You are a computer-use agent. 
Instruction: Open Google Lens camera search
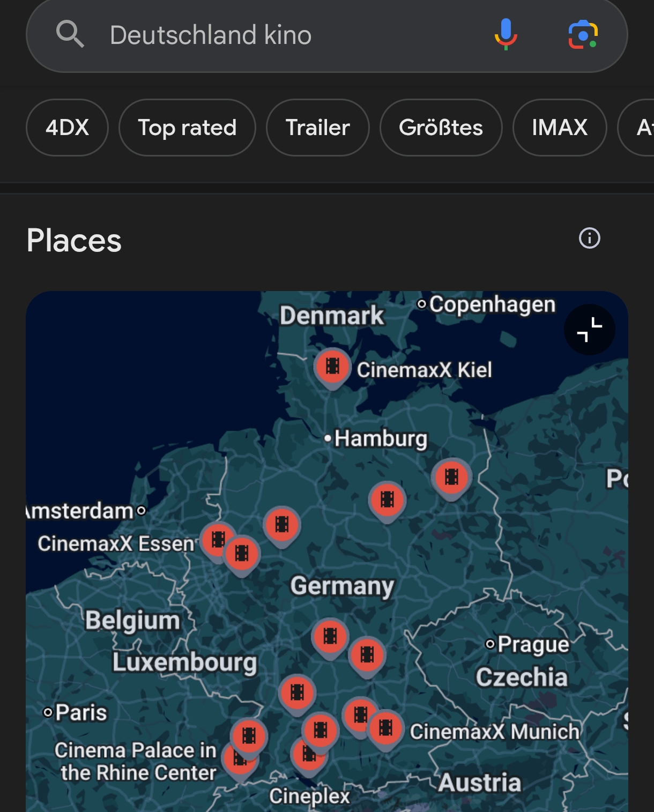[583, 35]
